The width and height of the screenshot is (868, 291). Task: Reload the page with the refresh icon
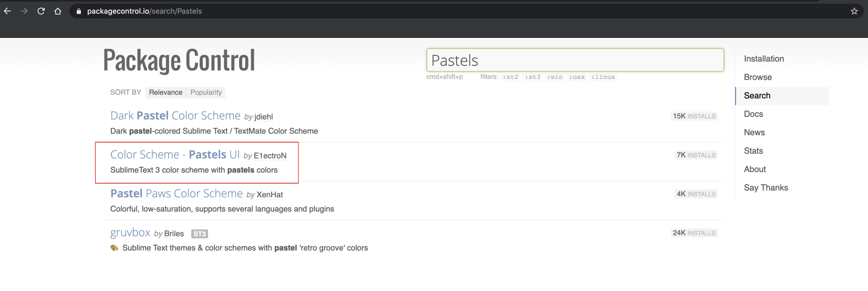pos(41,11)
